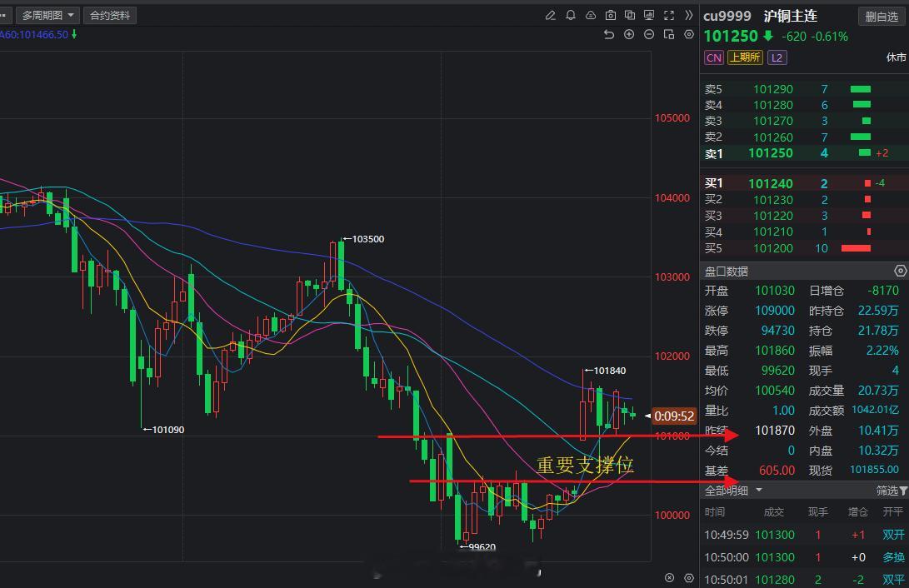Open indicator settings icon at chart bottom
Image resolution: width=909 pixels, height=588 pixels.
point(689,577)
